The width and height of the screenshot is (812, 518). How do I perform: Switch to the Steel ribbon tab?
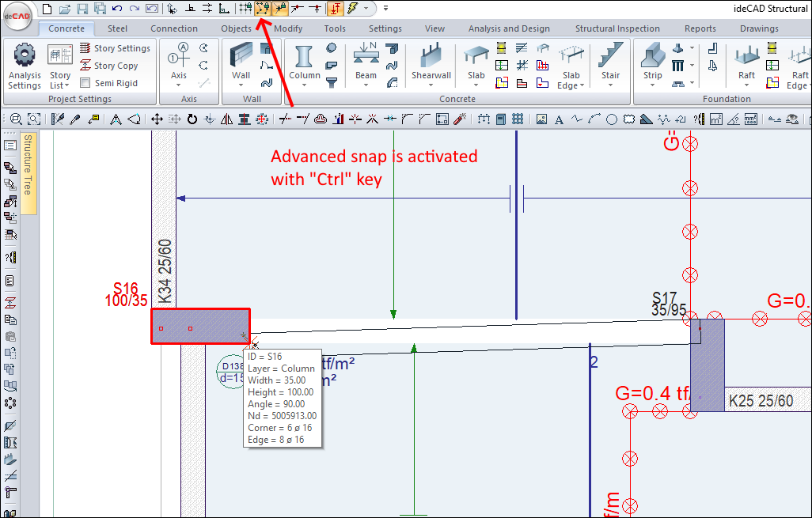click(x=117, y=28)
